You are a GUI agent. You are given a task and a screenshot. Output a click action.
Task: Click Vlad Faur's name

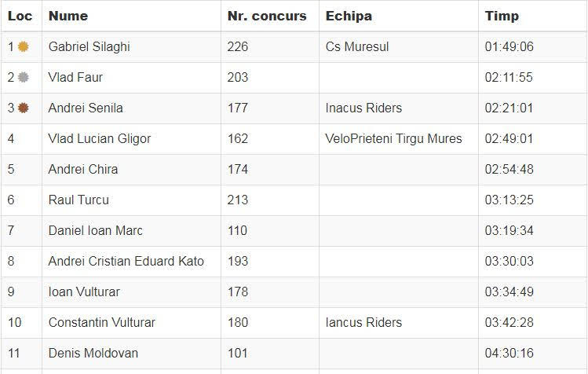click(x=75, y=77)
